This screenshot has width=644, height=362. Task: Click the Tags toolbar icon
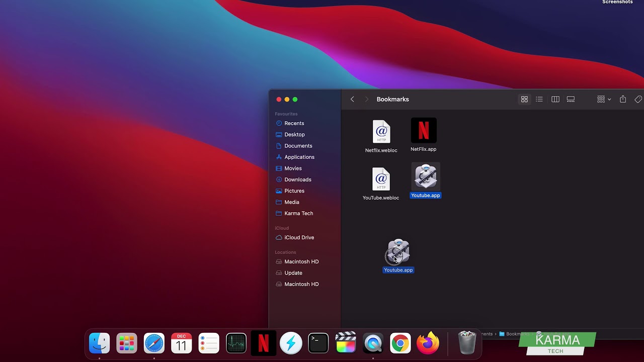pyautogui.click(x=638, y=100)
